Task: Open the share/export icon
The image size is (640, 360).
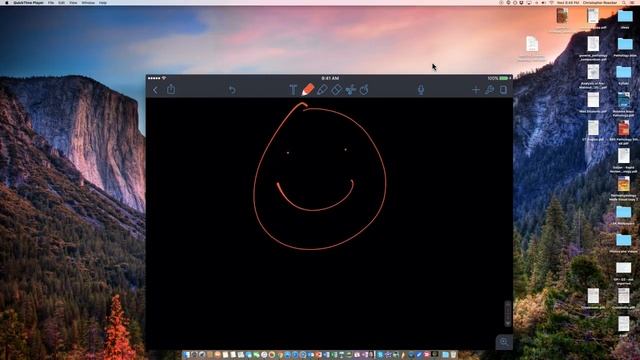Action: pos(171,89)
